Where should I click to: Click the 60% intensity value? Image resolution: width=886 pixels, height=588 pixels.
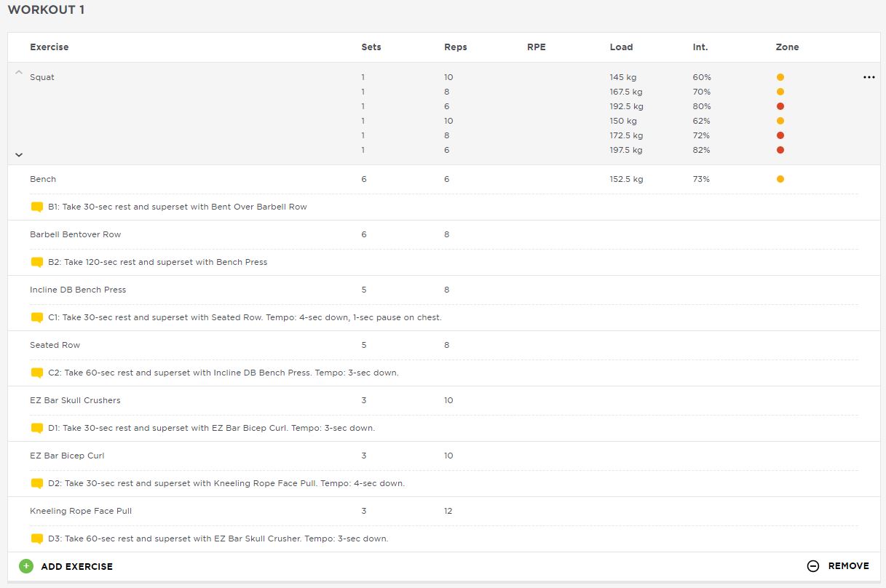(x=702, y=77)
